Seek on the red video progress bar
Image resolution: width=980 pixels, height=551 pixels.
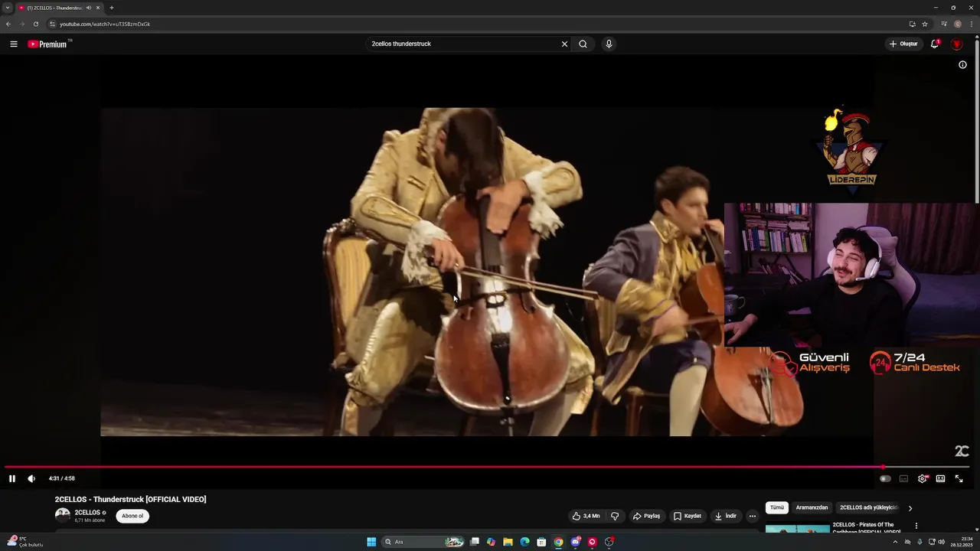click(x=487, y=467)
